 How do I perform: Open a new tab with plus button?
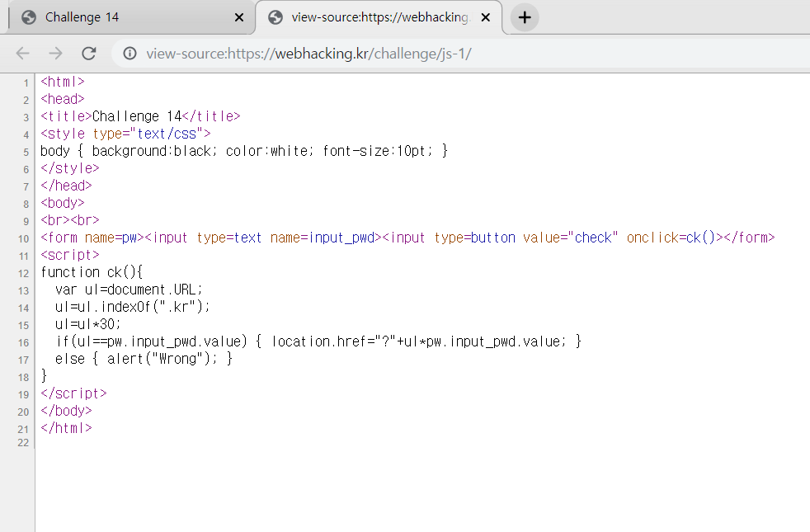tap(525, 17)
